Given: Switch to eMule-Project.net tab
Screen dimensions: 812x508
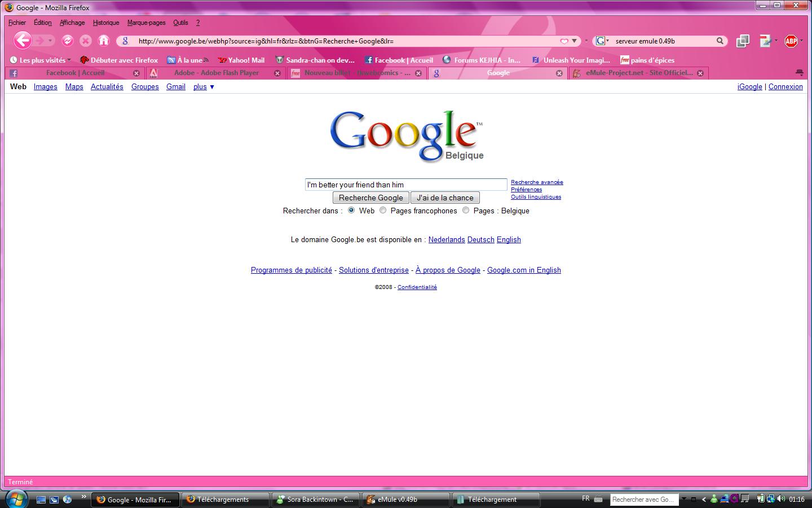Looking at the screenshot, I should (639, 73).
